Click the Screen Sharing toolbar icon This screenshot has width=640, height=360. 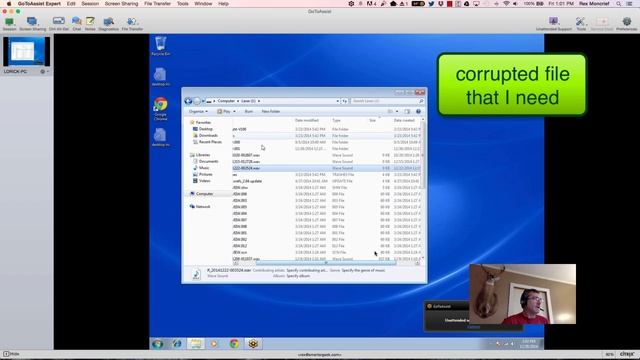pos(32,23)
